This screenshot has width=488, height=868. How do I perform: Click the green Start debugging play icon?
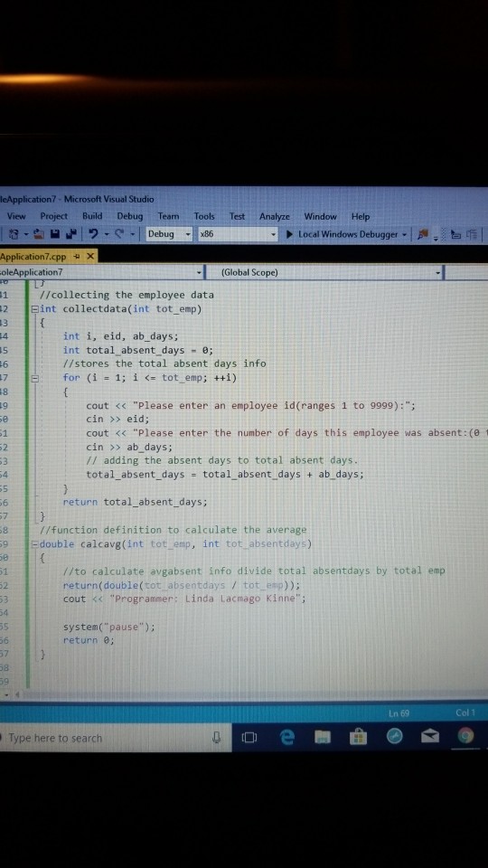[289, 234]
